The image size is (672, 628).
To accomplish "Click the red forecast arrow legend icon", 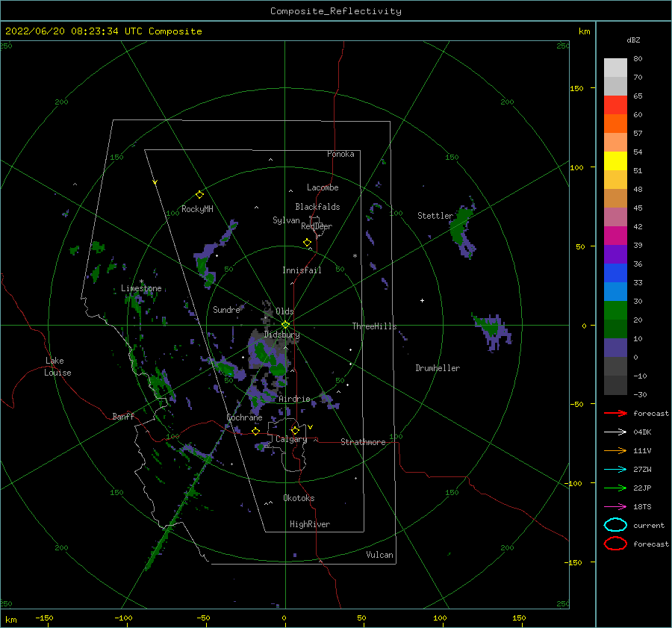I will (615, 413).
